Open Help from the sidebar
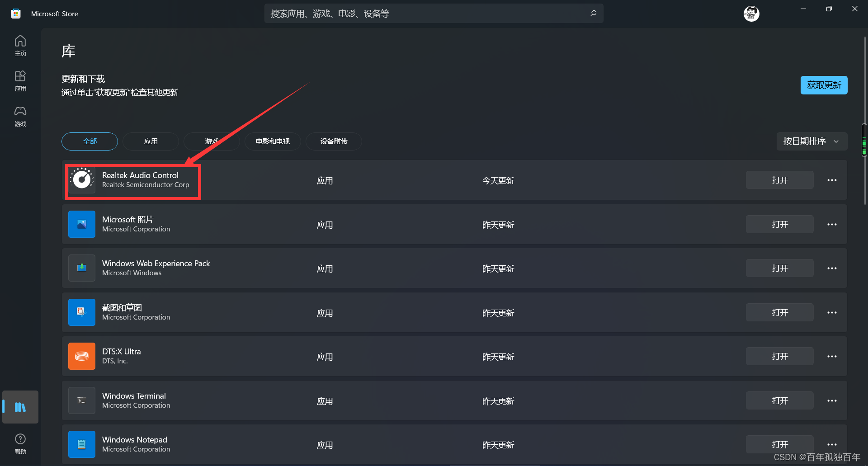This screenshot has height=466, width=868. point(20,444)
